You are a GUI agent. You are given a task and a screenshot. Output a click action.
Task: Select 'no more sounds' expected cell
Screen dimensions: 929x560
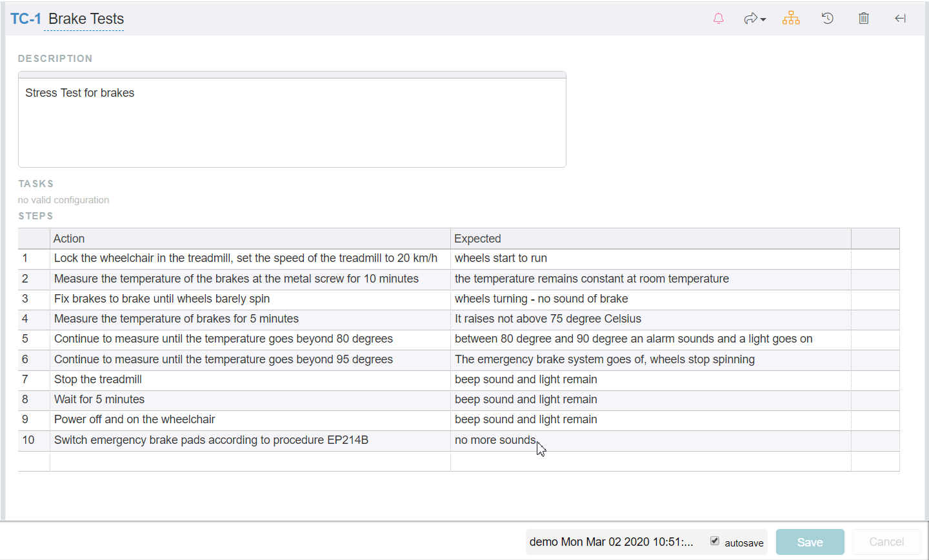(651, 441)
